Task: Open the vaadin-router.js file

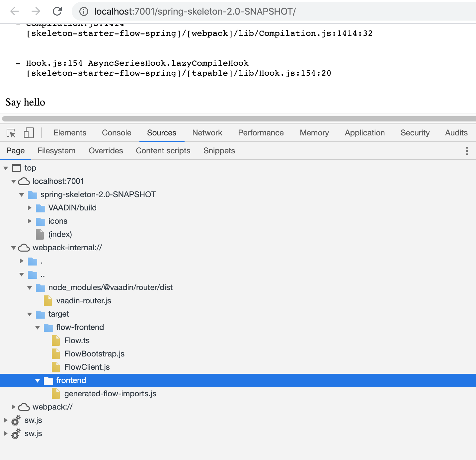Action: [84, 301]
